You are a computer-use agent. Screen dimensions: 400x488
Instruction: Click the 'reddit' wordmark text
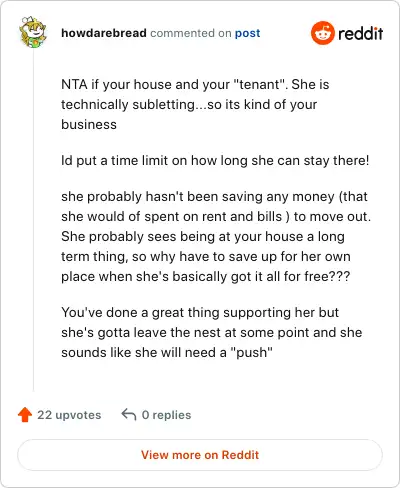[360, 33]
